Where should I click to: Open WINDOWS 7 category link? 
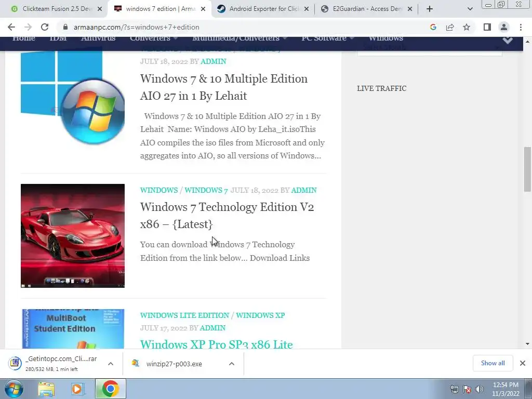pos(206,190)
